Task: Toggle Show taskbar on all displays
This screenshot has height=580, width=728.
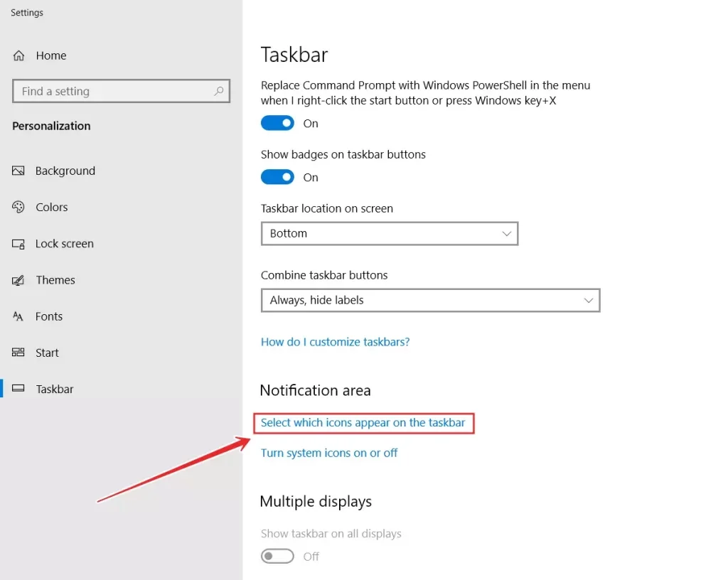Action: pyautogui.click(x=277, y=556)
